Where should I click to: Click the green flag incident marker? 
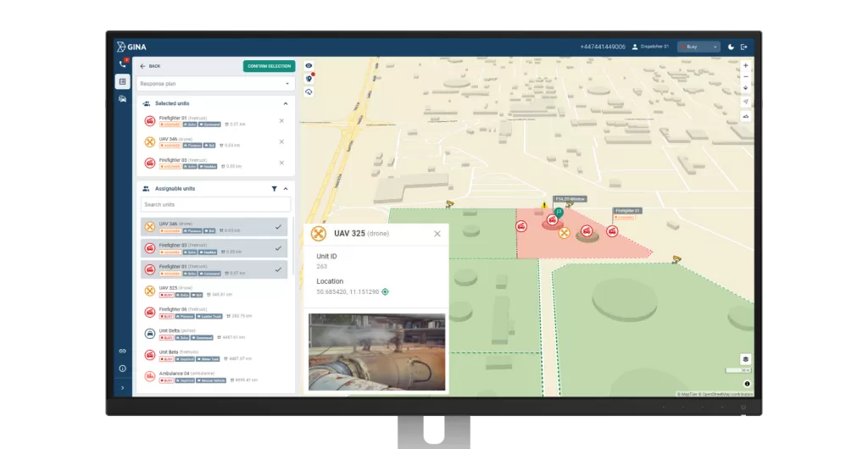coord(559,213)
